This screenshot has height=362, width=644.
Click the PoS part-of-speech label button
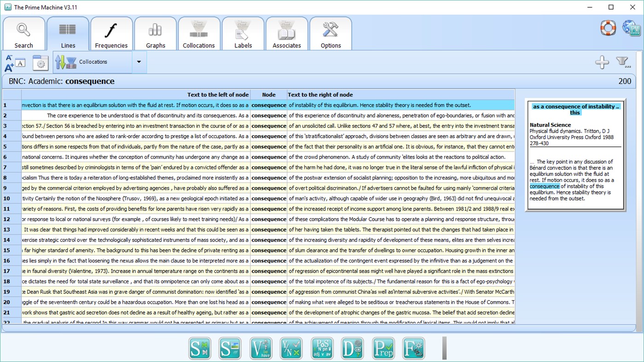[x=322, y=348]
